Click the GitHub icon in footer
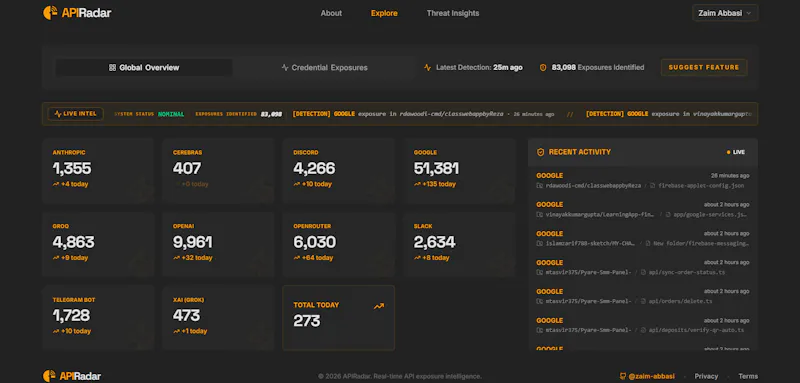Image resolution: width=800 pixels, height=383 pixels. coord(622,376)
